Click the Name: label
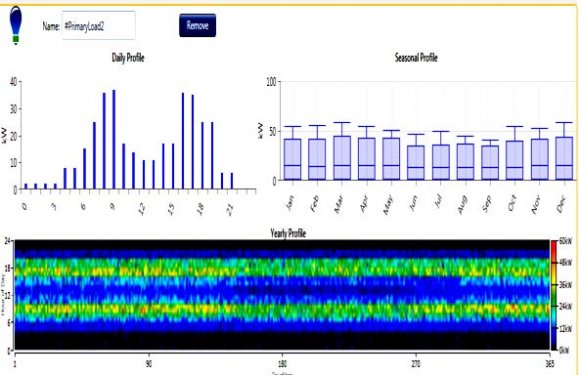580x375 pixels. [x=51, y=26]
